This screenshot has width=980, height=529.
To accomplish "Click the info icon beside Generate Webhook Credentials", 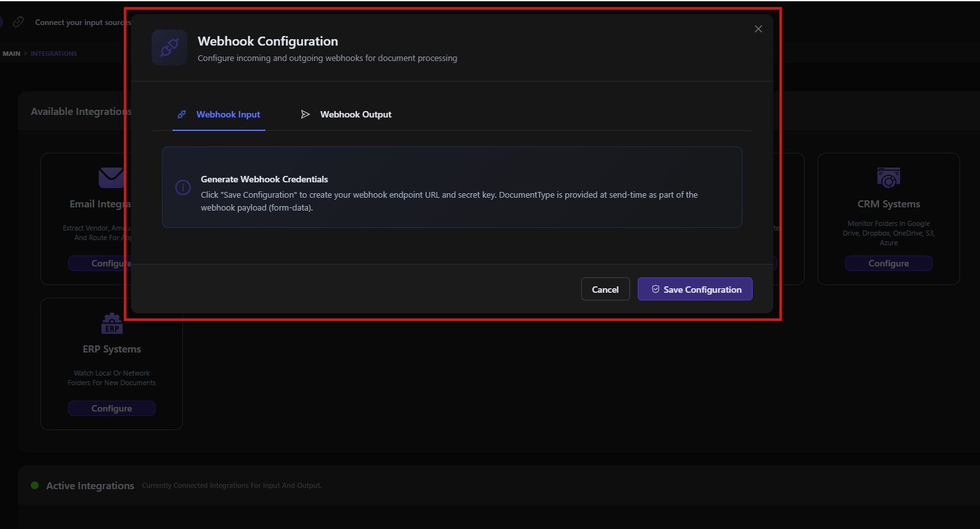I will pos(183,187).
